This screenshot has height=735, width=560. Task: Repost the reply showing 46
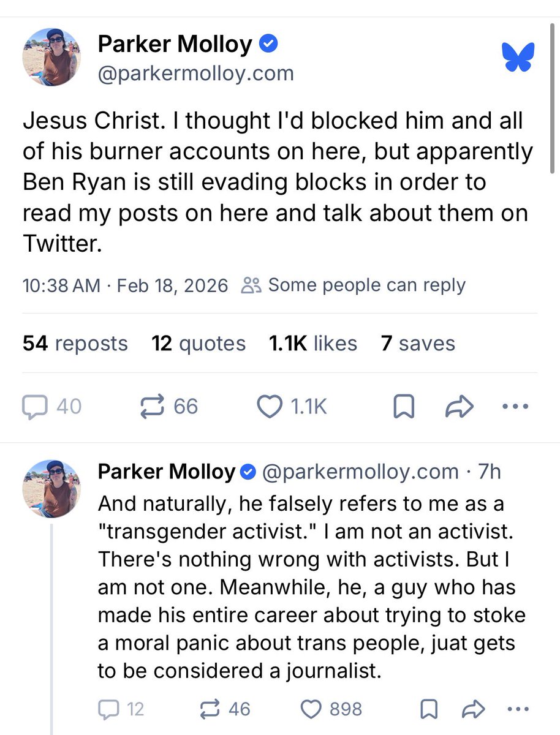pyautogui.click(x=211, y=709)
